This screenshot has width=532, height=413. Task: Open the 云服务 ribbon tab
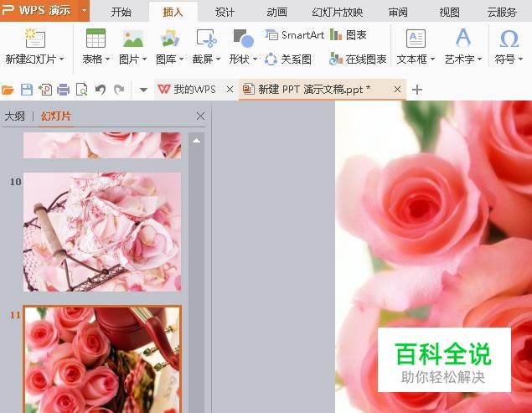502,13
